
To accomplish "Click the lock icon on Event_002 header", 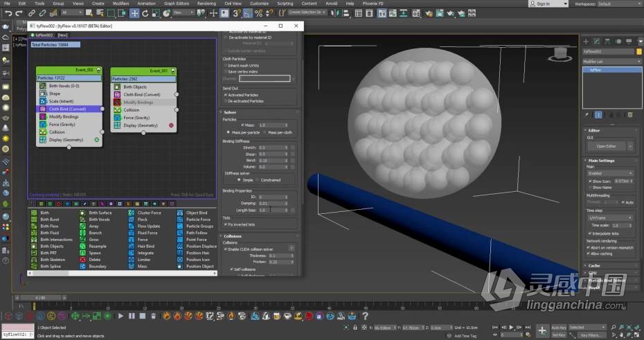I will pyautogui.click(x=98, y=70).
